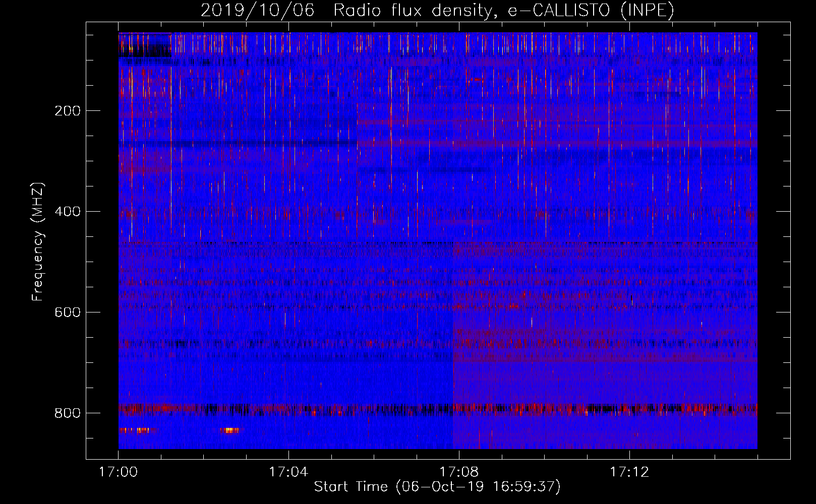Click the Start Time axis label
The image size is (816, 504).
pyautogui.click(x=437, y=486)
